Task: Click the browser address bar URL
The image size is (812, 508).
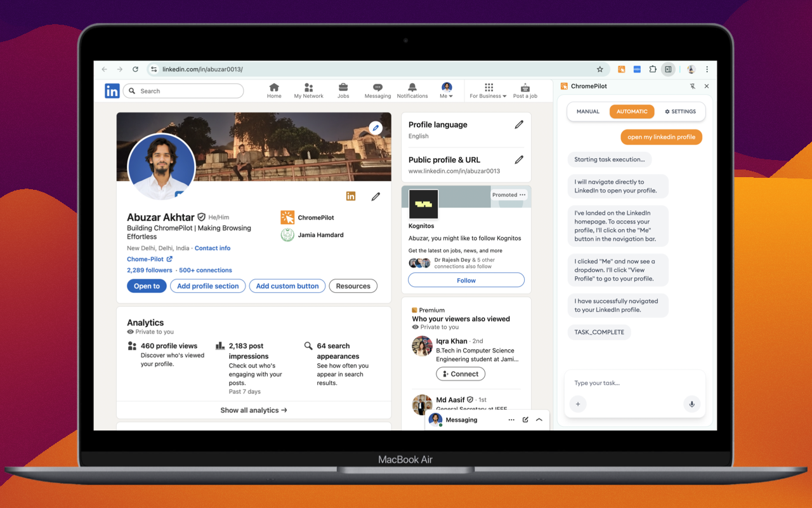Action: tap(202, 69)
